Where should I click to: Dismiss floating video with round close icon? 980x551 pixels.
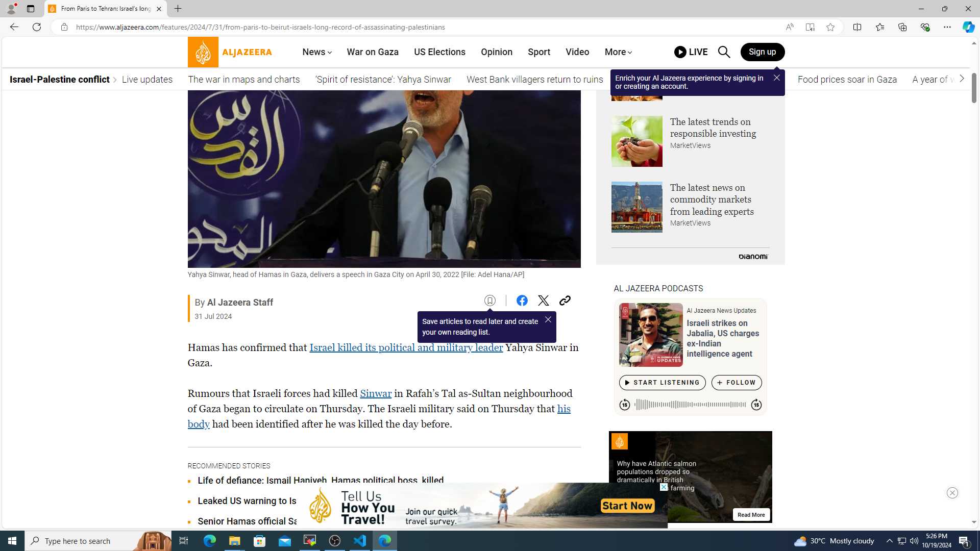(x=952, y=493)
